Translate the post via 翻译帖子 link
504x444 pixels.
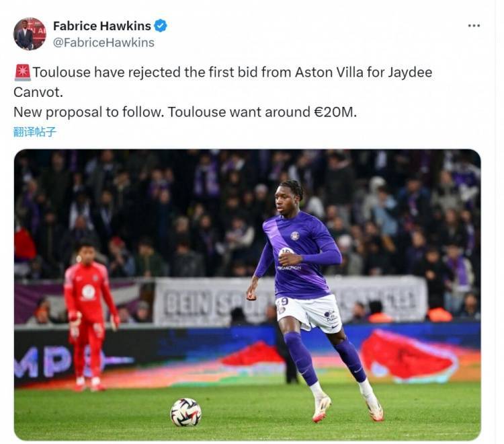click(x=35, y=132)
